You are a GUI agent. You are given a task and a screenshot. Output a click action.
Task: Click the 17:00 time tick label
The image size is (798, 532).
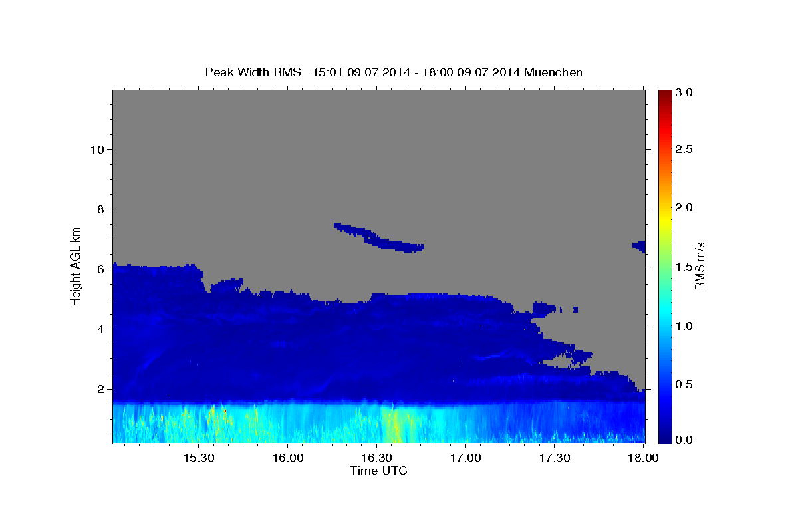click(465, 458)
